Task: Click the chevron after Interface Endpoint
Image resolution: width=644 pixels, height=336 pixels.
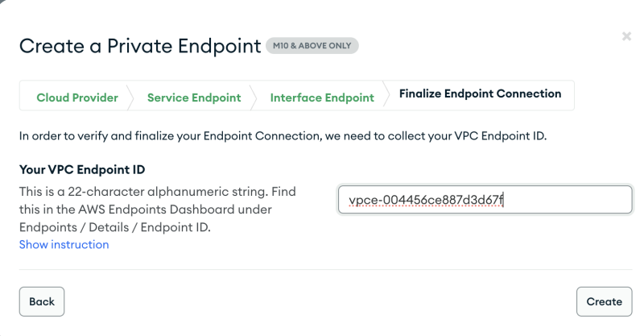Action: [386, 97]
